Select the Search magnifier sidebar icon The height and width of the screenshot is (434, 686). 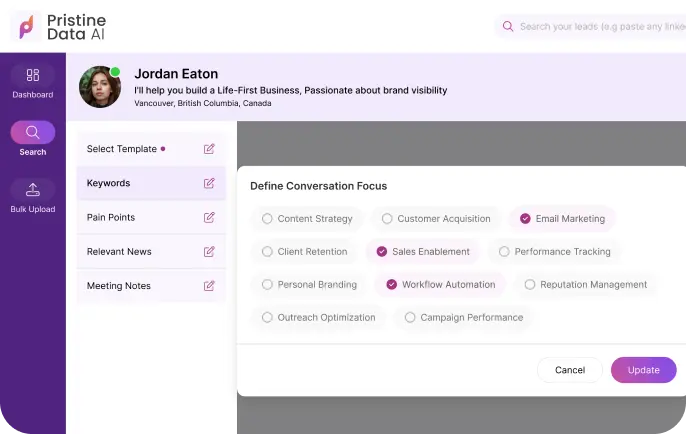(x=33, y=132)
